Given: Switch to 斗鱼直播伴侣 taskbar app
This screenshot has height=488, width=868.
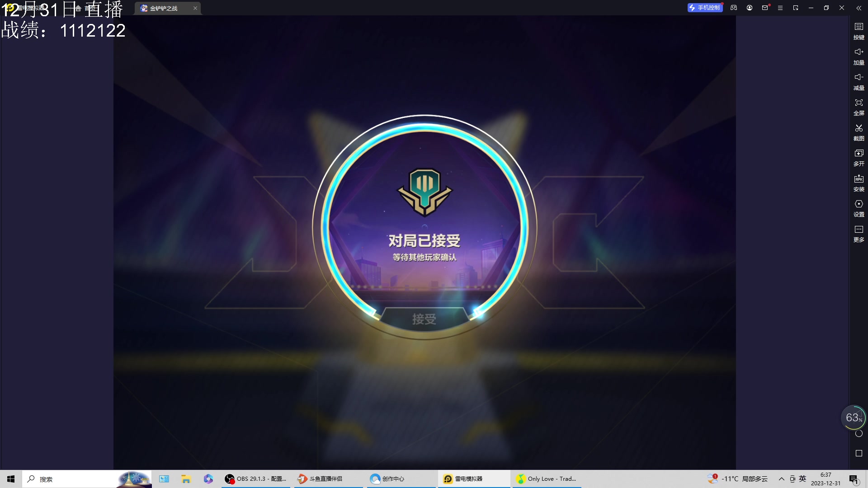Looking at the screenshot, I should coord(329,479).
